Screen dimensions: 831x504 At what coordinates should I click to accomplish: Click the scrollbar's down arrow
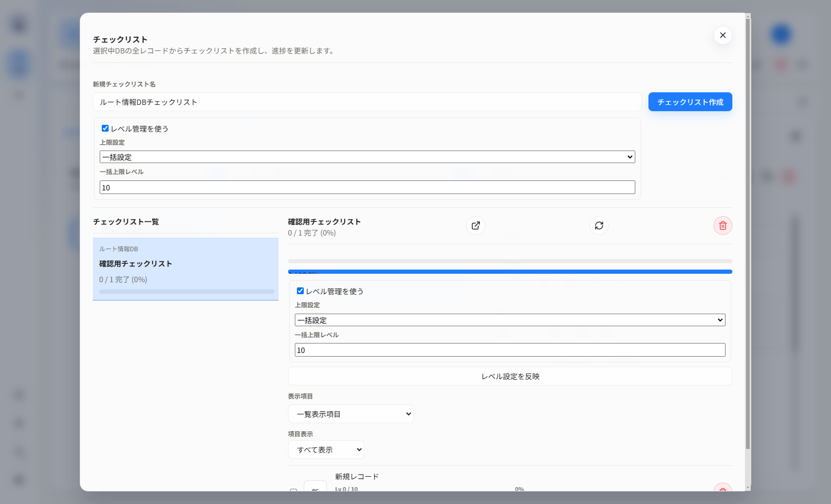tap(748, 488)
